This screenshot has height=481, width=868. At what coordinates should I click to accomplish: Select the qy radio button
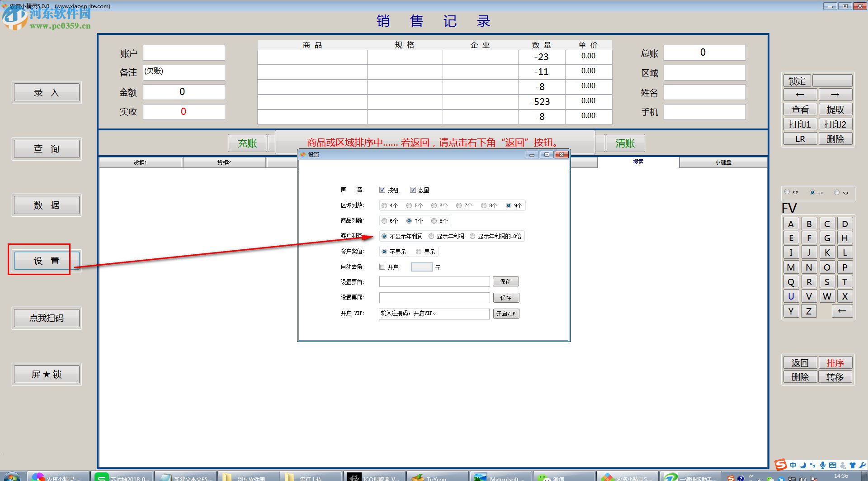[x=788, y=192]
